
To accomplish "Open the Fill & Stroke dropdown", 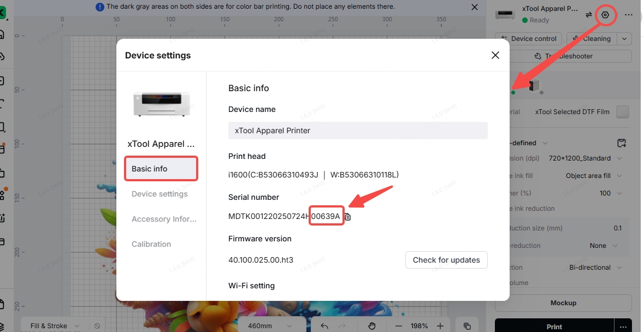I will tap(55, 326).
